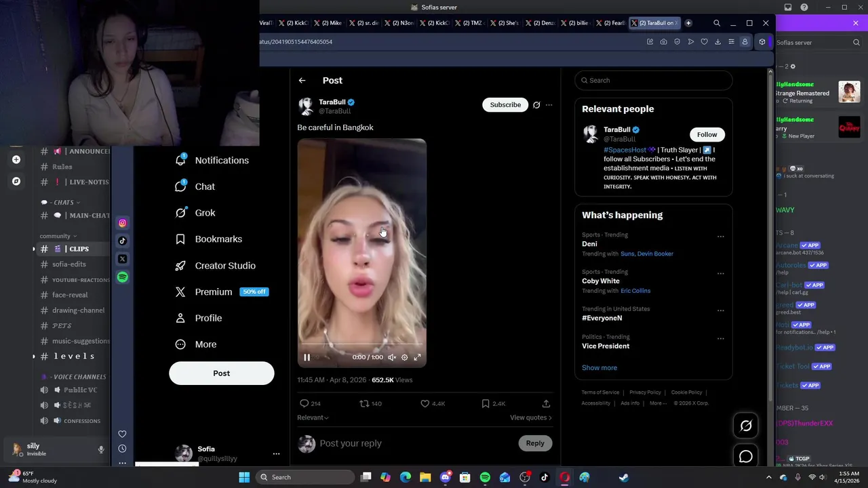Open options for the #EveryoneN trend

[720, 311]
